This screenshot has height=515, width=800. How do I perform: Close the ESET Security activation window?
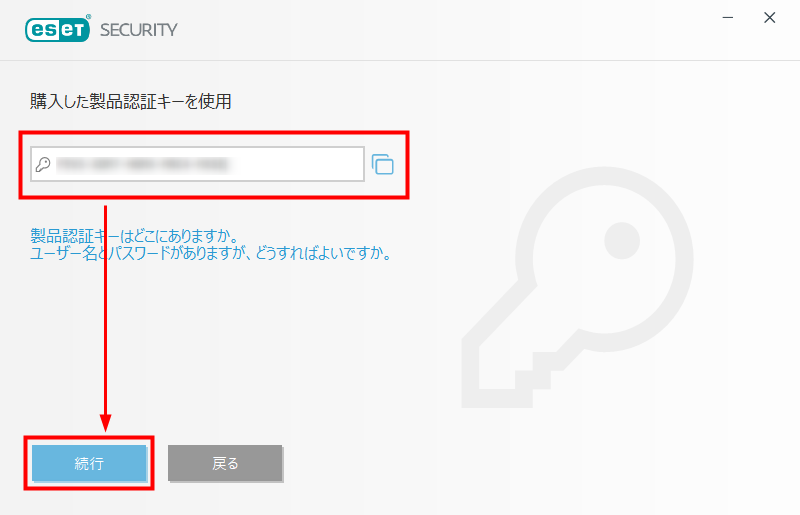pos(770,18)
